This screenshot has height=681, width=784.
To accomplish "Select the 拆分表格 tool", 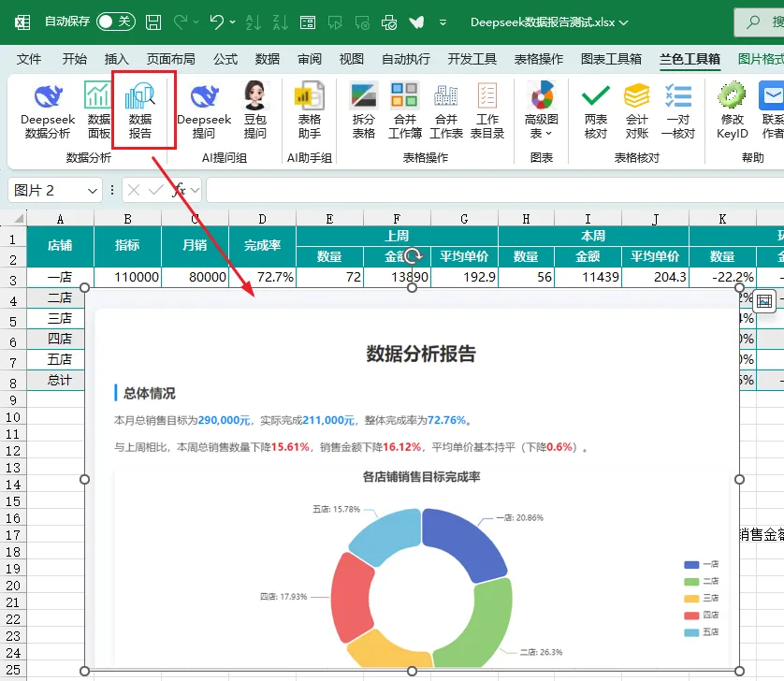I will pos(364,111).
